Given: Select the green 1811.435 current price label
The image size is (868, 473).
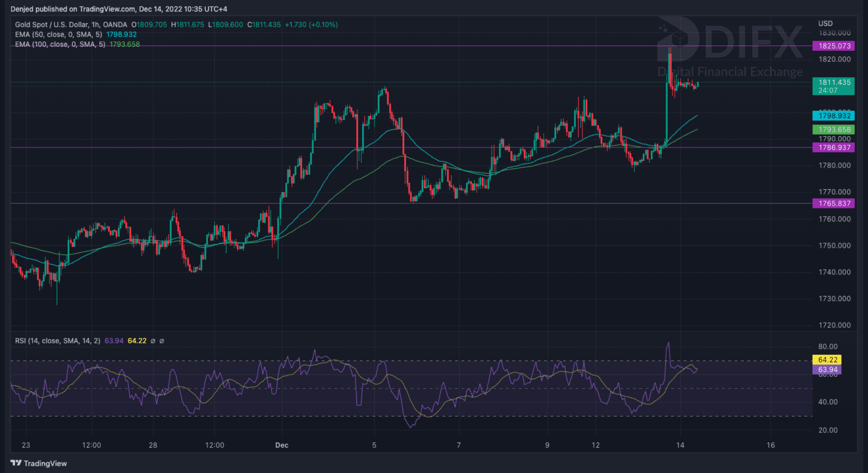Looking at the screenshot, I should coord(833,86).
